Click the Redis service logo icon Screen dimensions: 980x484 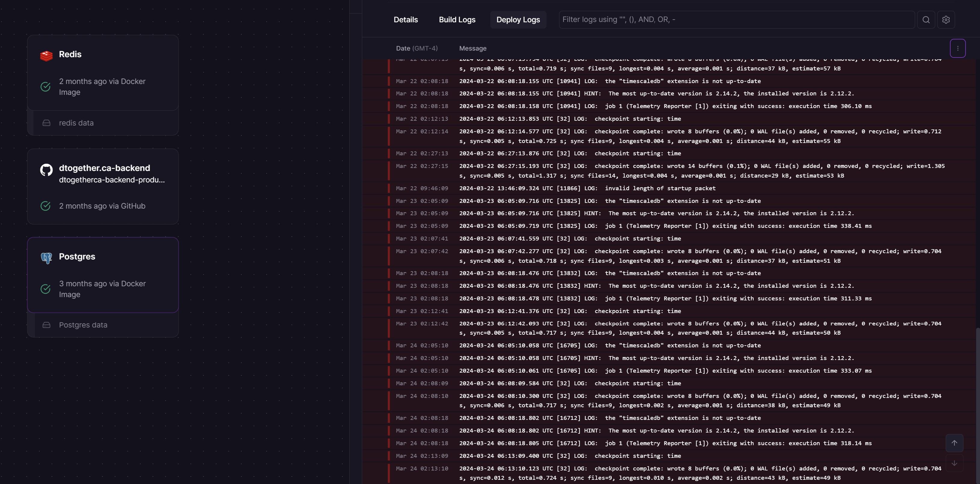pos(46,56)
